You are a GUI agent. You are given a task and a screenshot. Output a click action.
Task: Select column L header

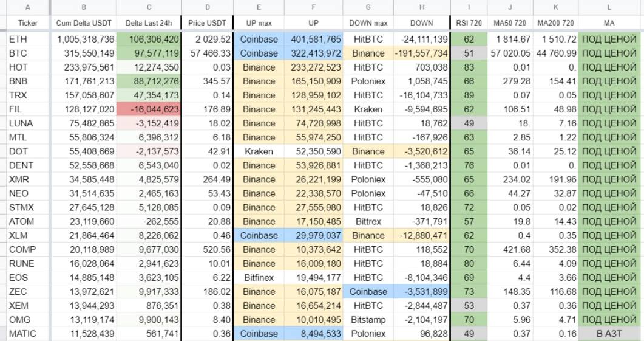coord(609,7)
